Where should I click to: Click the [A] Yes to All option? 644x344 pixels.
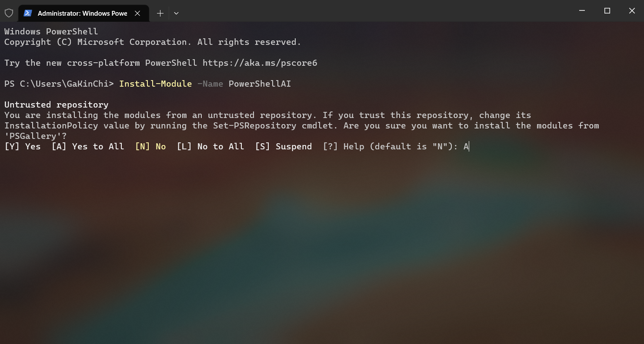click(88, 146)
